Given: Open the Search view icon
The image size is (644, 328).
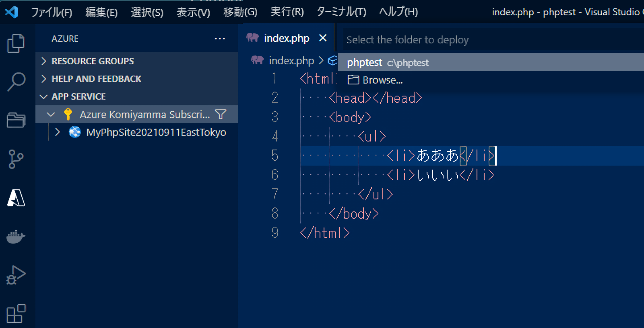Looking at the screenshot, I should pos(16,82).
